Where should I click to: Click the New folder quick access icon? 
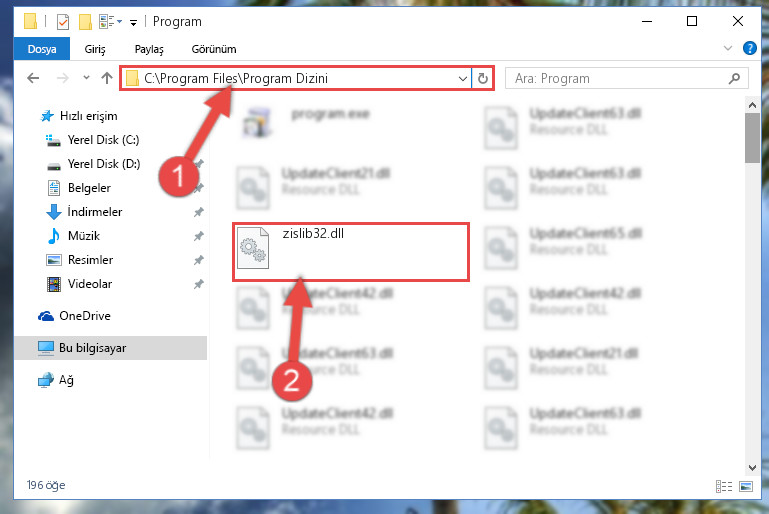click(x=85, y=22)
